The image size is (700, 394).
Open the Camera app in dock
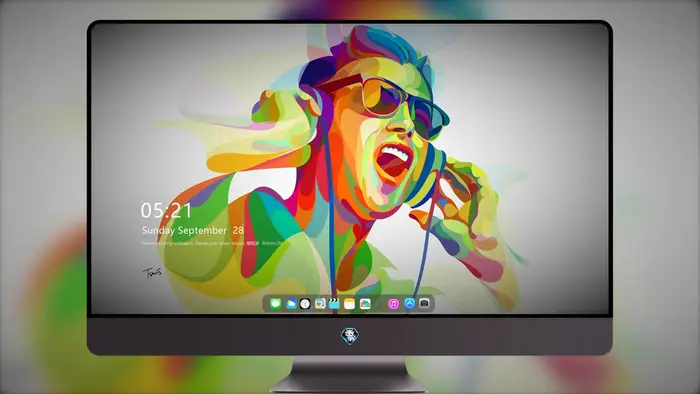[425, 303]
